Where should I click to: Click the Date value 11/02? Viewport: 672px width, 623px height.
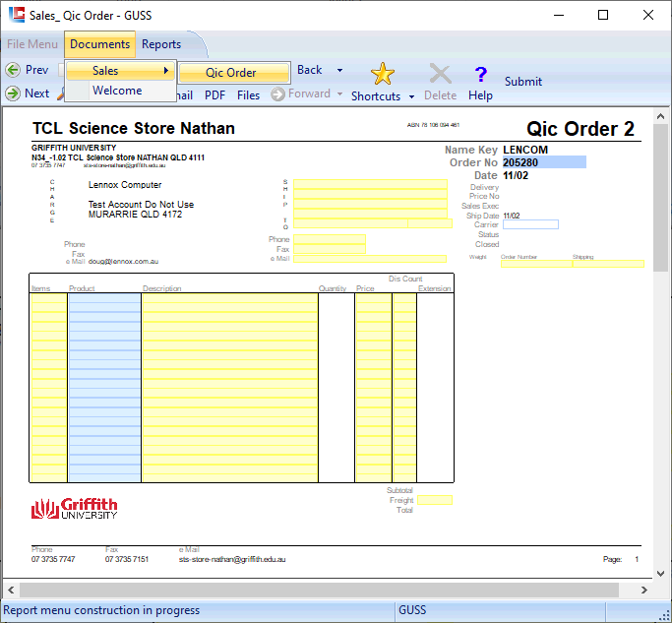[x=516, y=175]
